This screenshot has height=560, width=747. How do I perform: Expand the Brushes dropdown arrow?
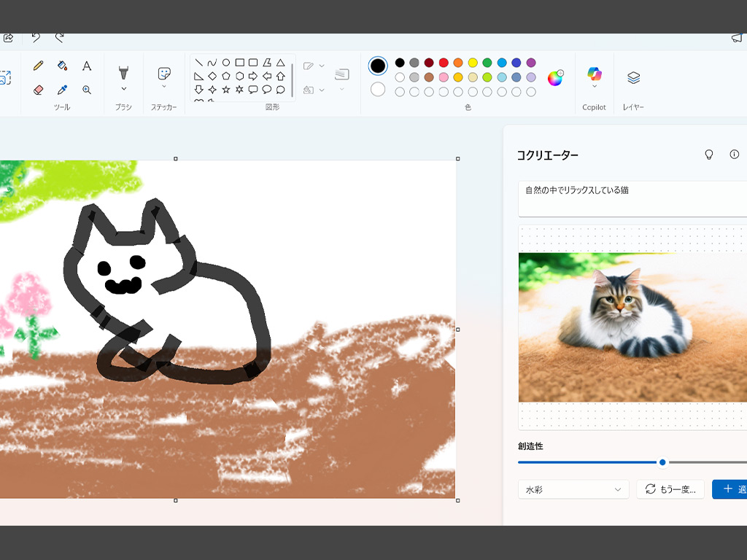(x=124, y=89)
